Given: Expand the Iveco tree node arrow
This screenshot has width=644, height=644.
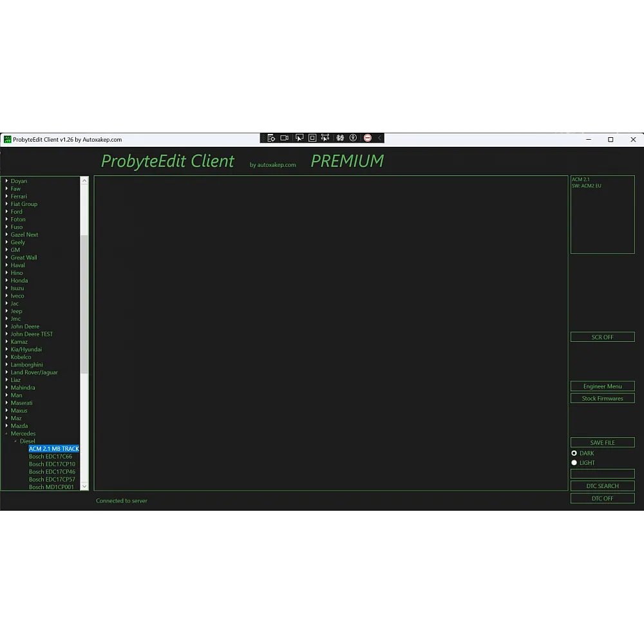Looking at the screenshot, I should pyautogui.click(x=6, y=296).
